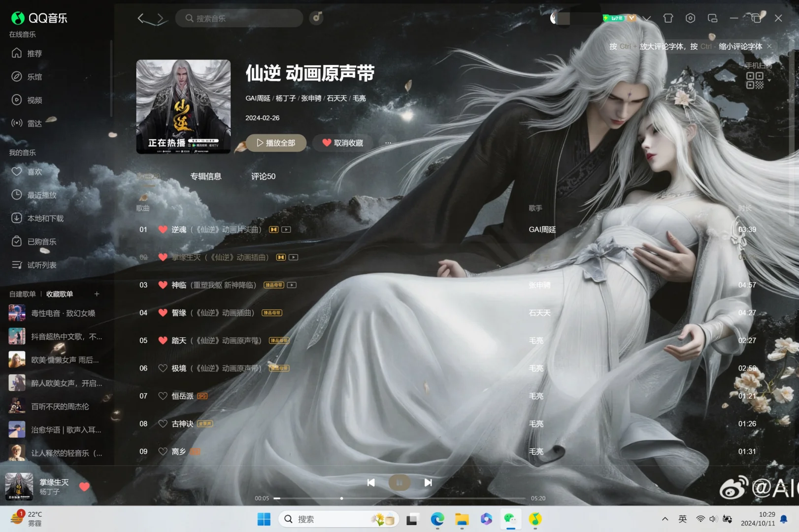Like song 06 极境 heart
Viewport: 799px width, 532px height.
[x=163, y=368]
